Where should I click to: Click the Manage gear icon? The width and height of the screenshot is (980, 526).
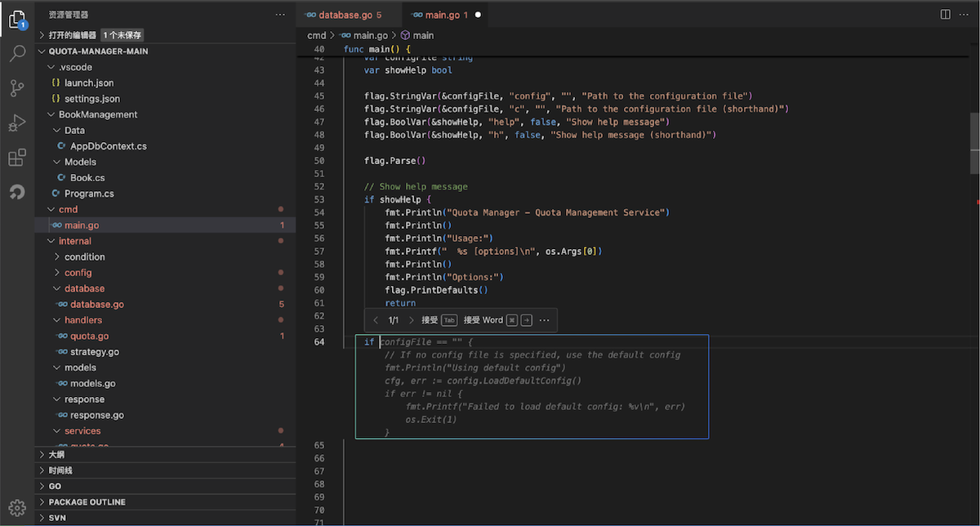tap(17, 507)
